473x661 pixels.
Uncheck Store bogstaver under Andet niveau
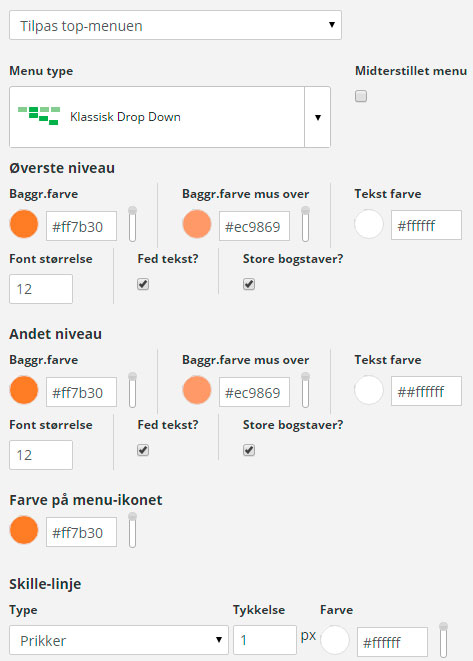point(249,450)
